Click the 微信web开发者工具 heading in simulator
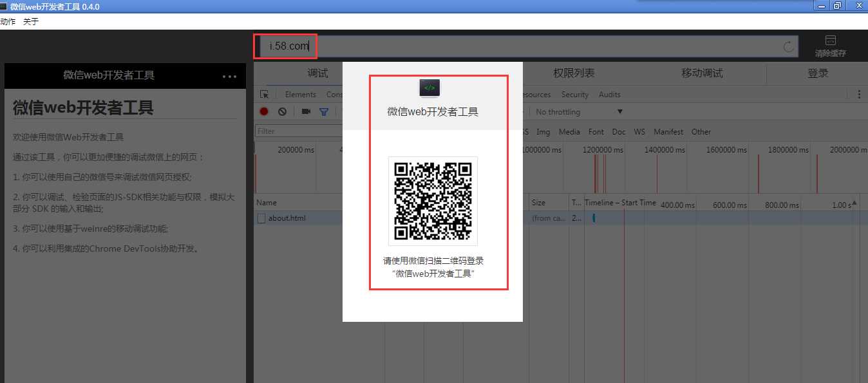The width and height of the screenshot is (868, 383). [83, 107]
